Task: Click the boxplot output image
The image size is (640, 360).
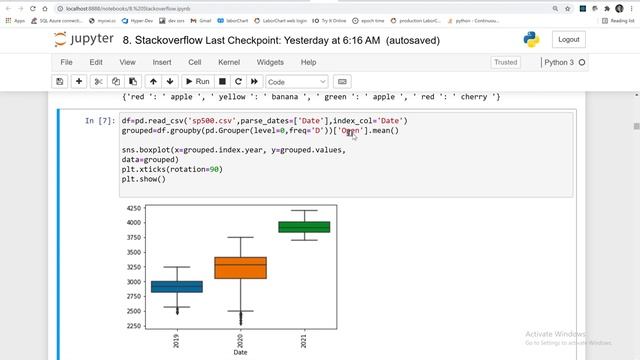Action: [231, 280]
